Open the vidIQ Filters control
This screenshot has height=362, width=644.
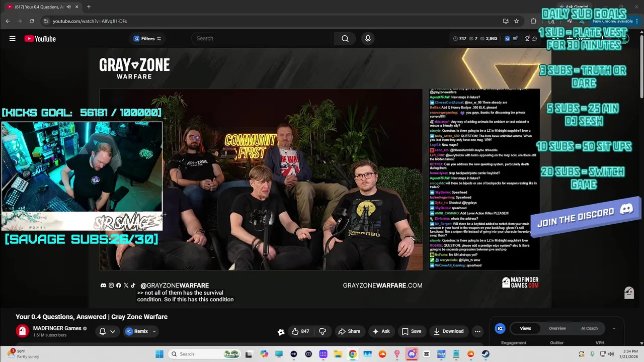pyautogui.click(x=147, y=39)
